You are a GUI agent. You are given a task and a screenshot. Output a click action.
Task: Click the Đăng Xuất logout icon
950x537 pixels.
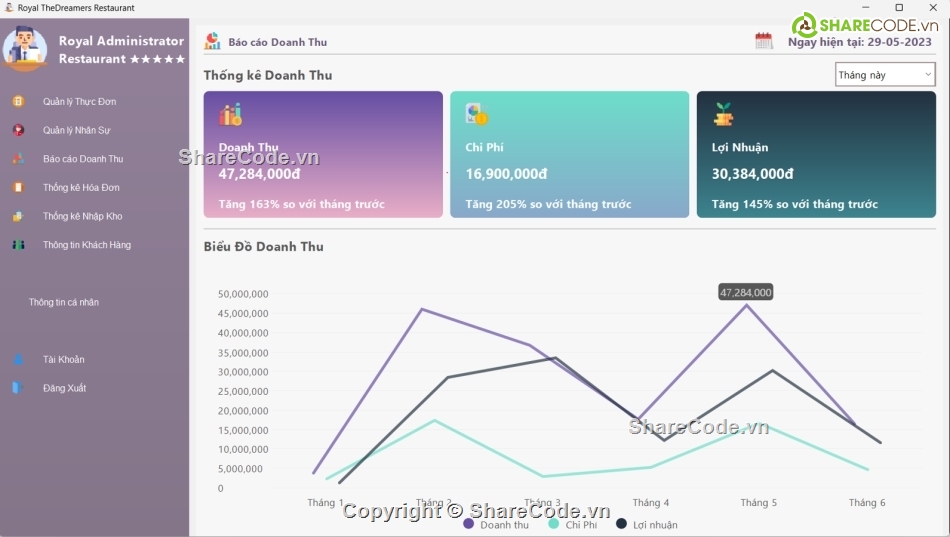[x=18, y=388]
